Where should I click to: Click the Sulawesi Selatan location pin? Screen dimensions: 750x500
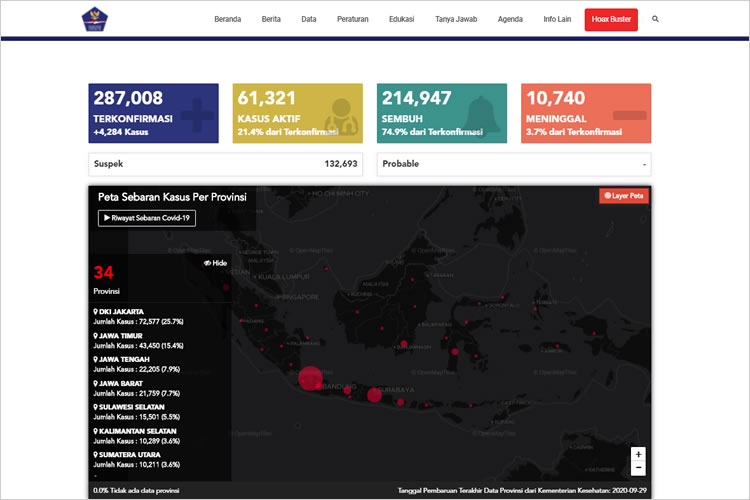96,406
